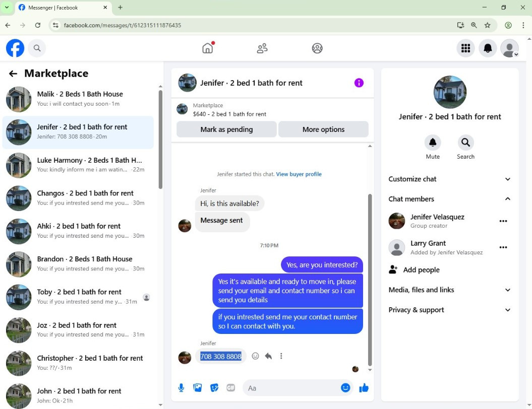Image resolution: width=532 pixels, height=409 pixels.
Task: Click the Add people icon row
Action: pyautogui.click(x=450, y=270)
